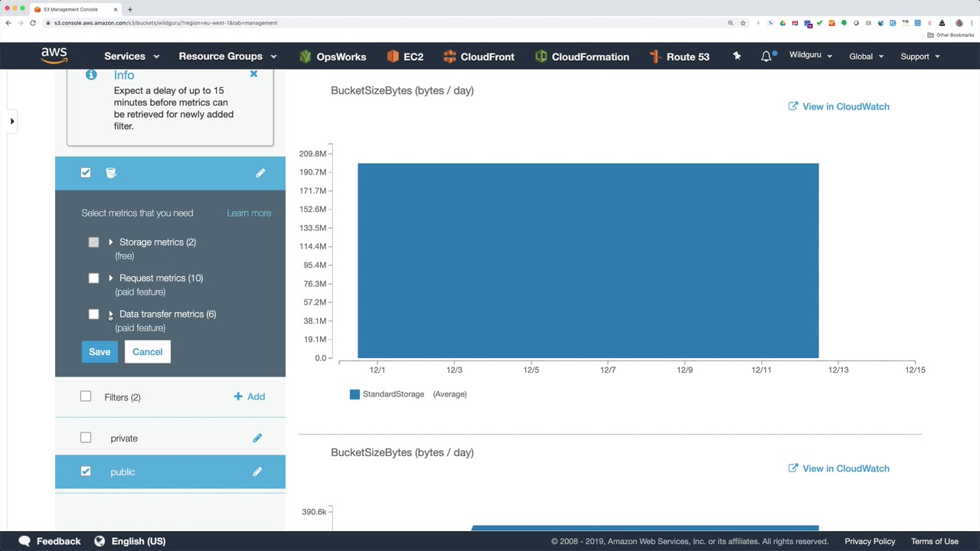Close the Info notice
Image resolution: width=980 pixels, height=551 pixels.
[253, 74]
